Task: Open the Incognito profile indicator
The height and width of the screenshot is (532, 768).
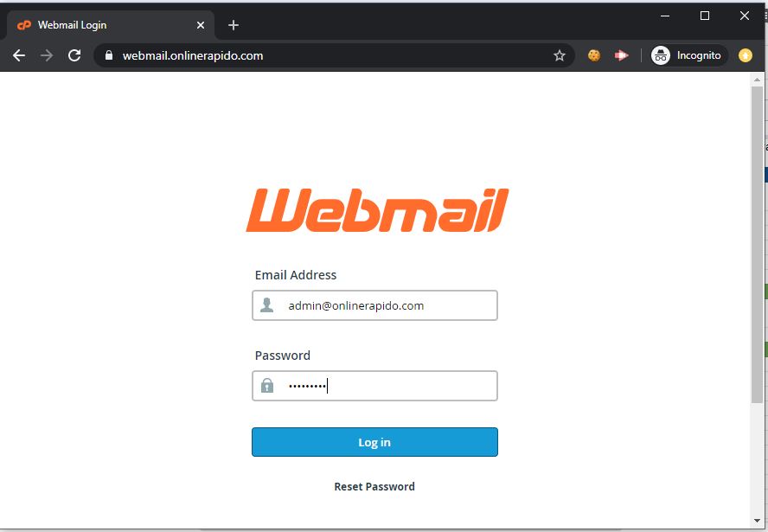Action: (687, 55)
